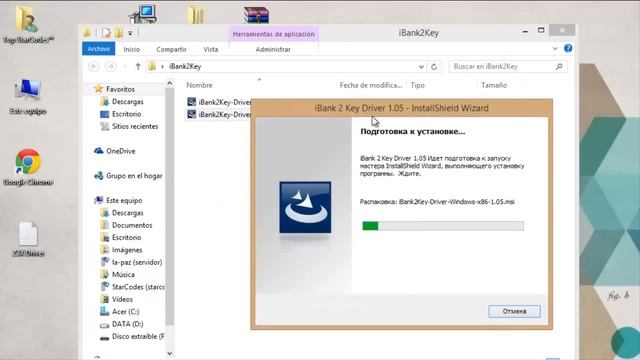Select OneDrive in navigation pane

point(120,151)
